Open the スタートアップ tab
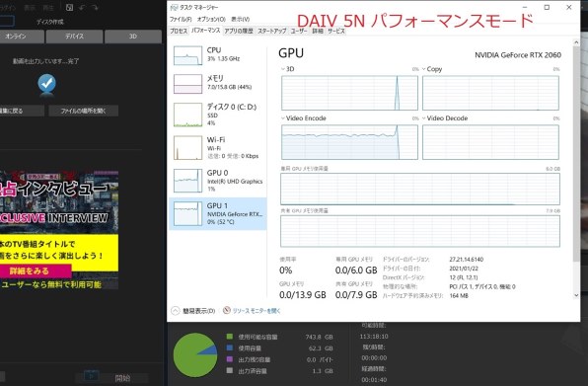The width and height of the screenshot is (588, 386). point(272,32)
